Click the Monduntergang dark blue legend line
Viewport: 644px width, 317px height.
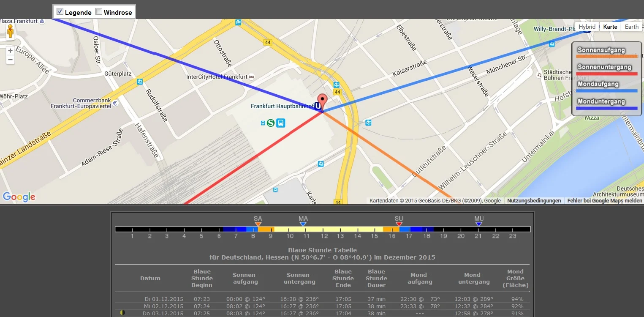point(607,108)
